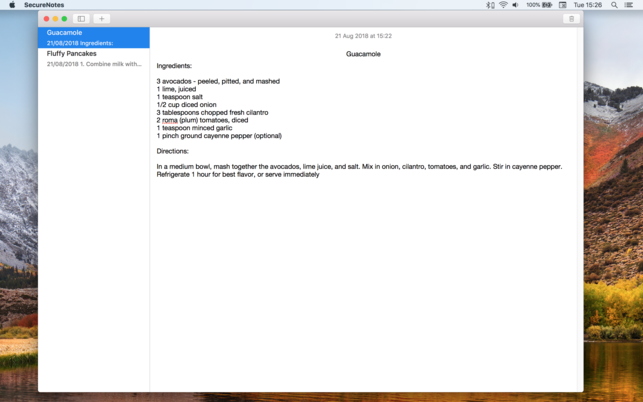Click the cayenne pepper (optional) line

pos(219,136)
